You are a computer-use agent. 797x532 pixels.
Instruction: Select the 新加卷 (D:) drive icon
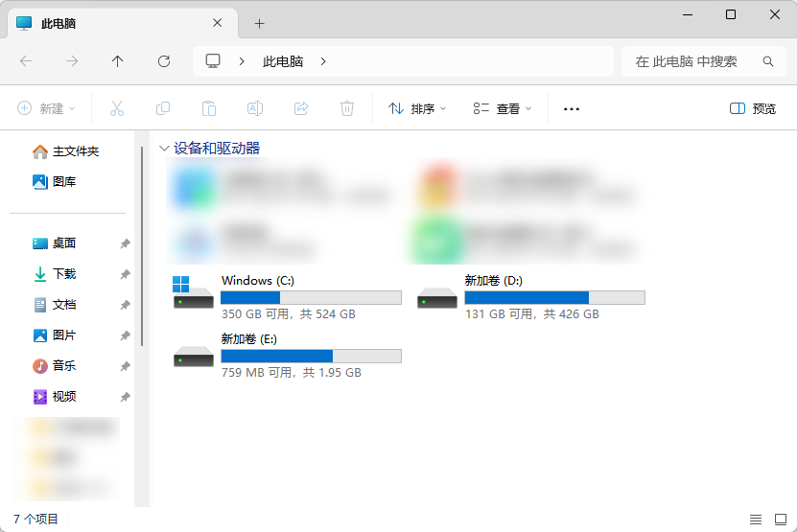pyautogui.click(x=437, y=298)
